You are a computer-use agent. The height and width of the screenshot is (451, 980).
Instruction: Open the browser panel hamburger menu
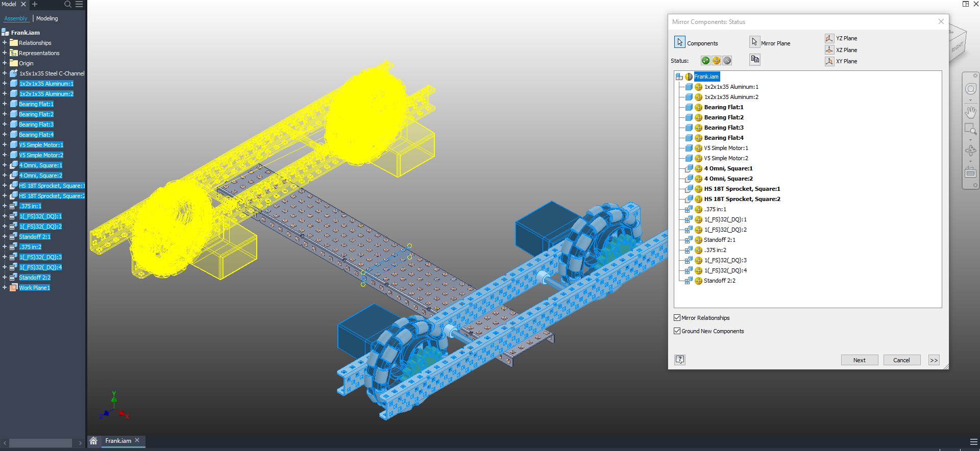(79, 4)
